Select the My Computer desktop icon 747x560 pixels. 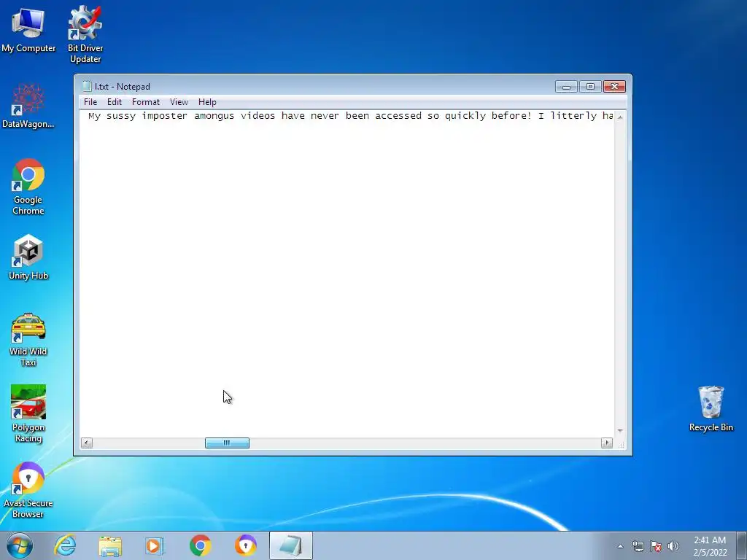click(x=28, y=31)
